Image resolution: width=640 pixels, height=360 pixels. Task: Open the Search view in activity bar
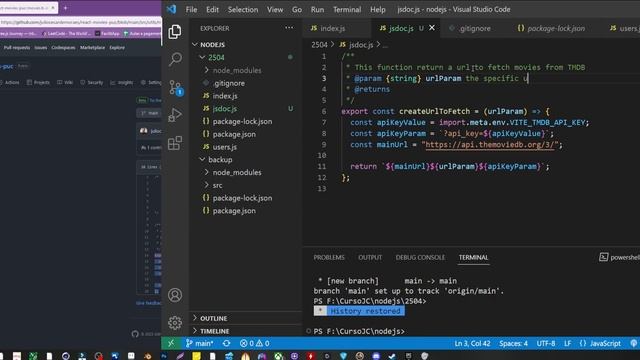point(175,59)
